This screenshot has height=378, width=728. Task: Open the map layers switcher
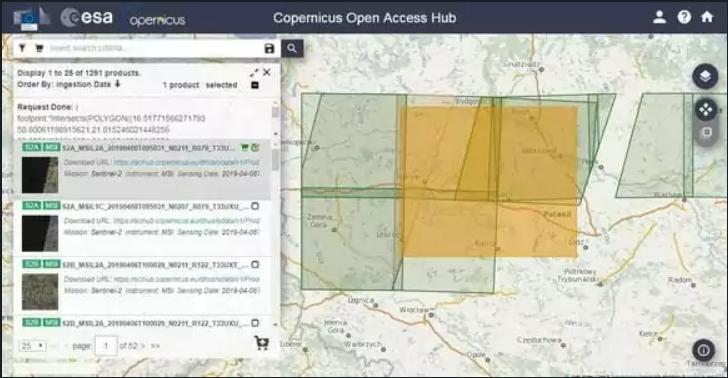[705, 76]
